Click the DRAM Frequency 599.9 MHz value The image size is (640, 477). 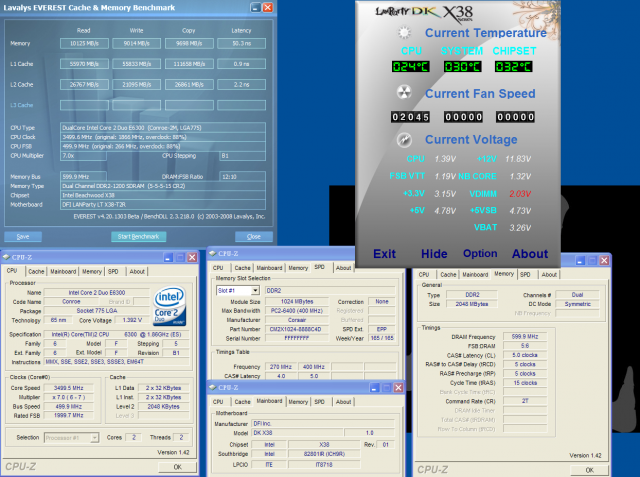tap(525, 337)
